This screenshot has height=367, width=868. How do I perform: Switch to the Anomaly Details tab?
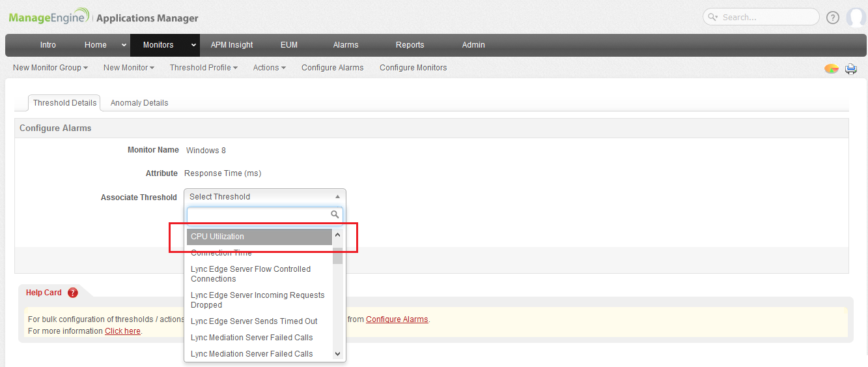pyautogui.click(x=139, y=103)
